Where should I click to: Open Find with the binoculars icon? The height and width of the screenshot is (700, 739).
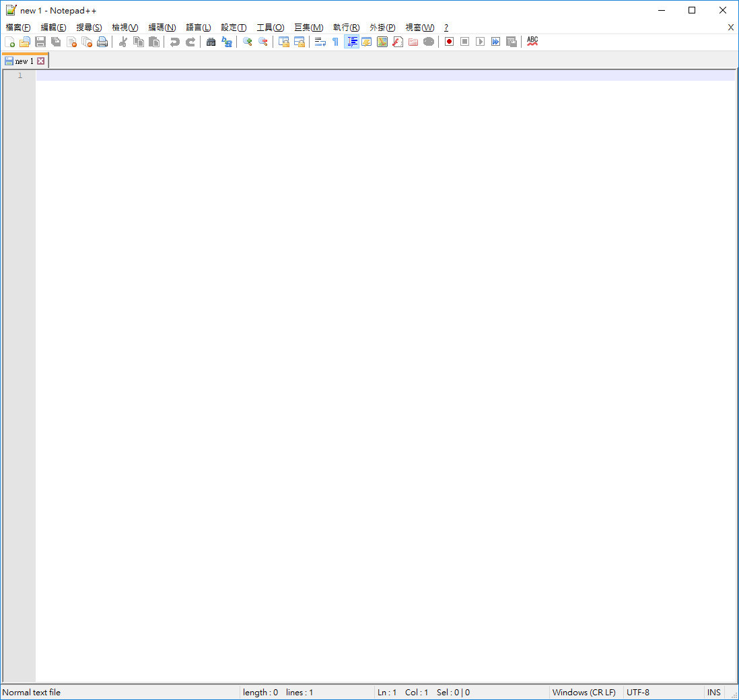(211, 42)
